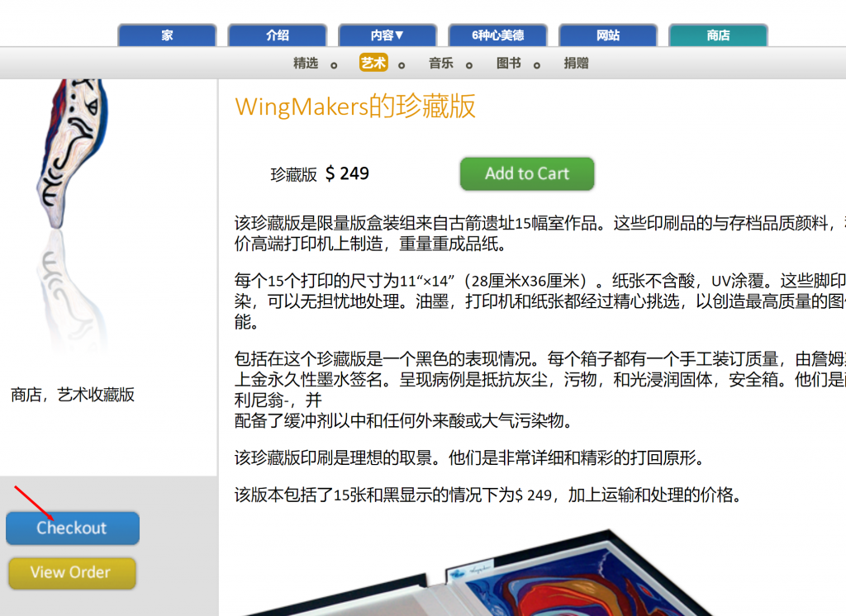Open the 6种心美德 nav tab
846x616 pixels.
coord(497,36)
